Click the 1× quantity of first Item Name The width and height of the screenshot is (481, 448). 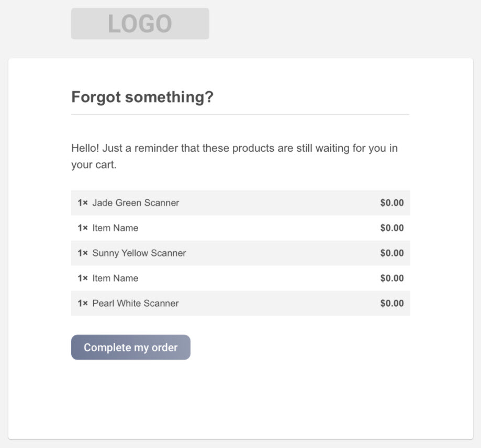(83, 228)
